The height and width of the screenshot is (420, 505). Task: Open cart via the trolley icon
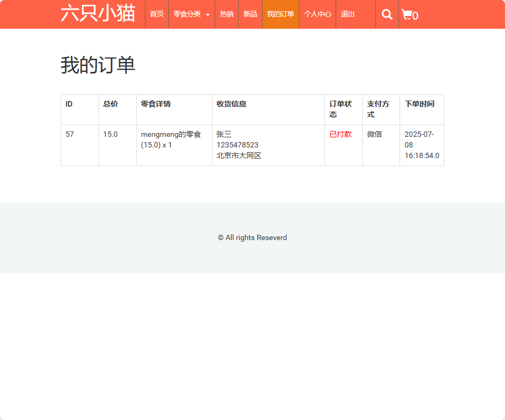coord(408,14)
